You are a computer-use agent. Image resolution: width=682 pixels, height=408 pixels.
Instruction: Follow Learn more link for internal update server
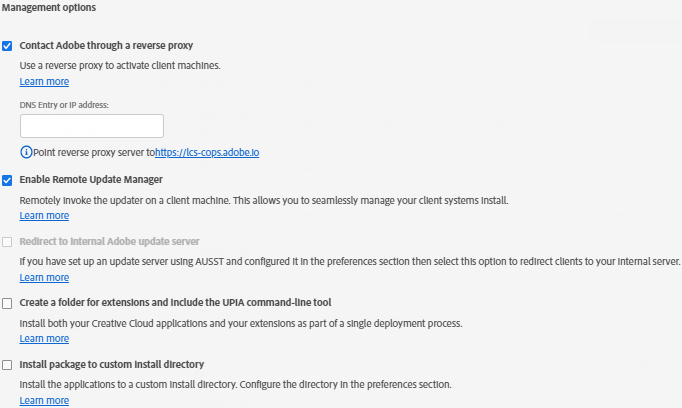click(44, 278)
